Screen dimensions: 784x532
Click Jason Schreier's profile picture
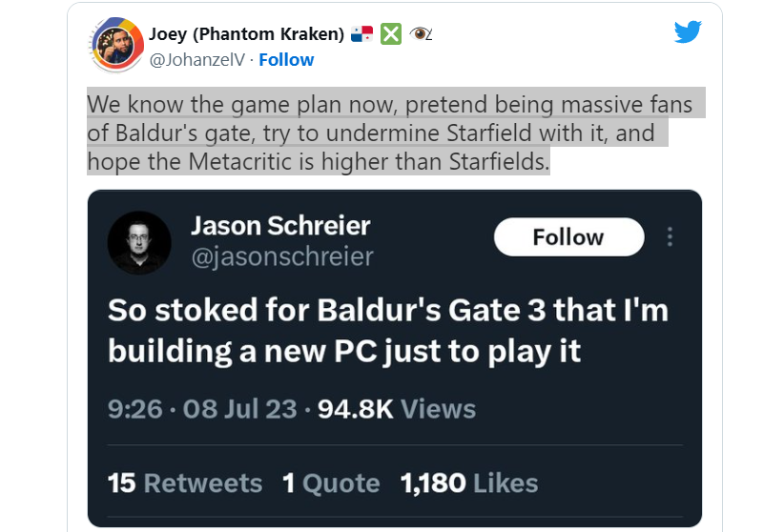coord(139,243)
